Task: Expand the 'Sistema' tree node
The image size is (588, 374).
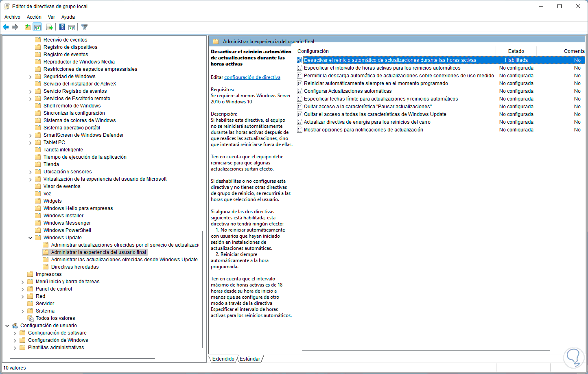Action: tap(23, 311)
